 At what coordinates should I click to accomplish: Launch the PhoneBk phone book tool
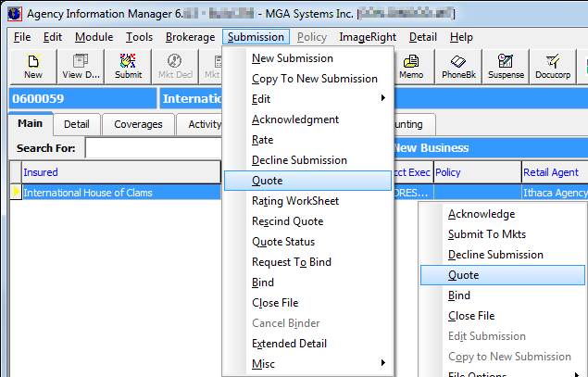click(x=458, y=68)
